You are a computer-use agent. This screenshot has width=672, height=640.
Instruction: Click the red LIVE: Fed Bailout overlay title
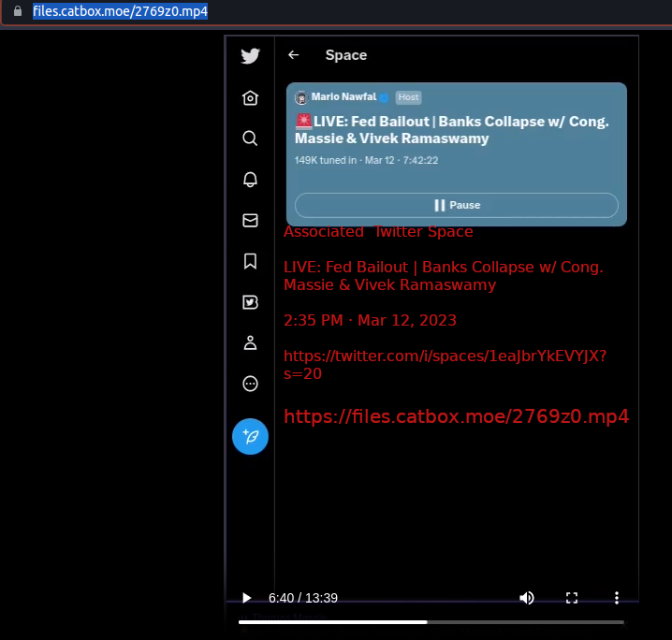tap(443, 276)
